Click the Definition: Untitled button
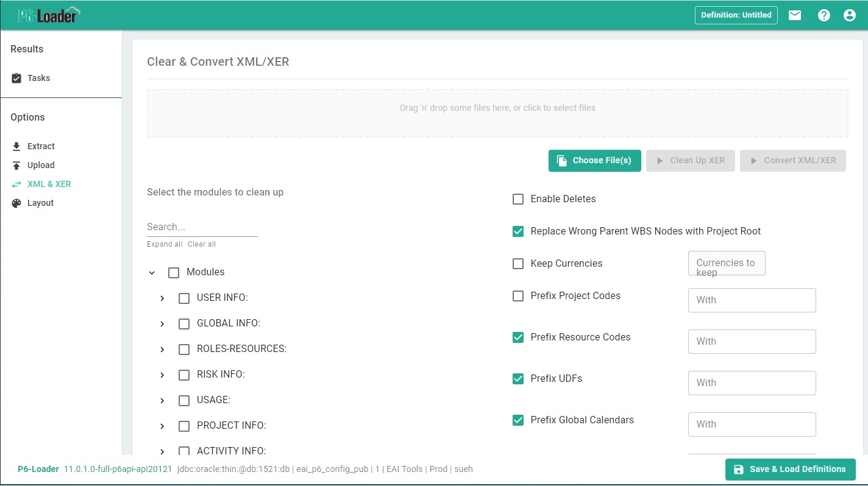 (x=736, y=15)
